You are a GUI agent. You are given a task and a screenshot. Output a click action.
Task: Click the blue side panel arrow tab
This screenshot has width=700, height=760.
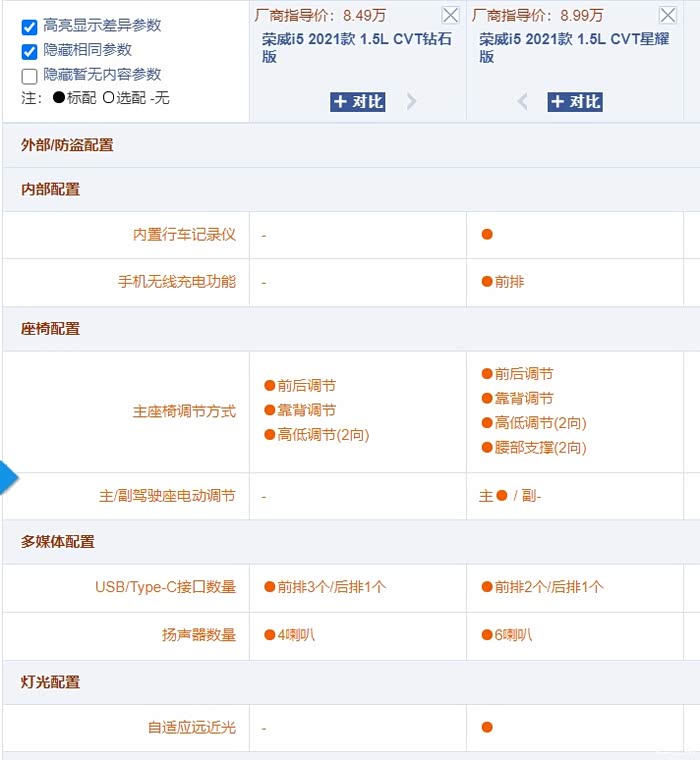click(9, 478)
